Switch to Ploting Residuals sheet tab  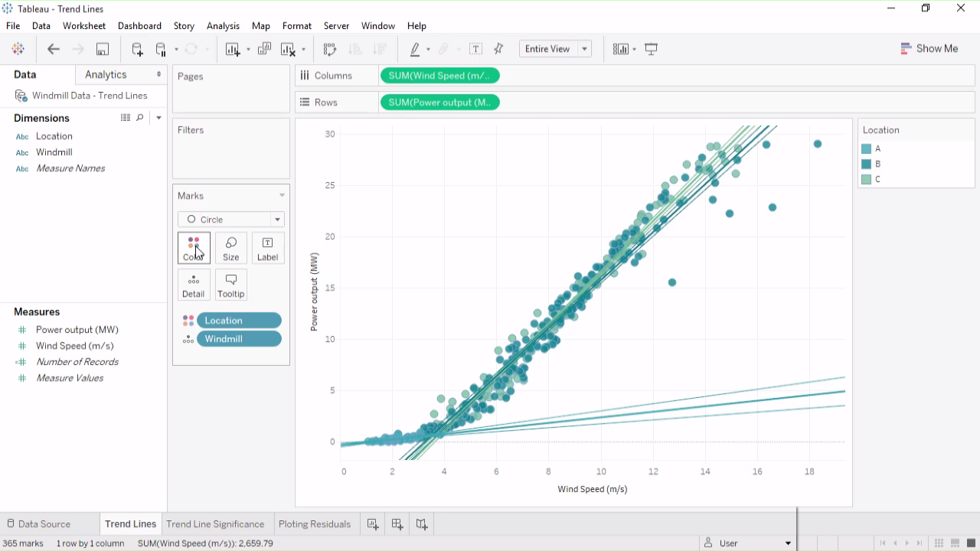coord(315,524)
